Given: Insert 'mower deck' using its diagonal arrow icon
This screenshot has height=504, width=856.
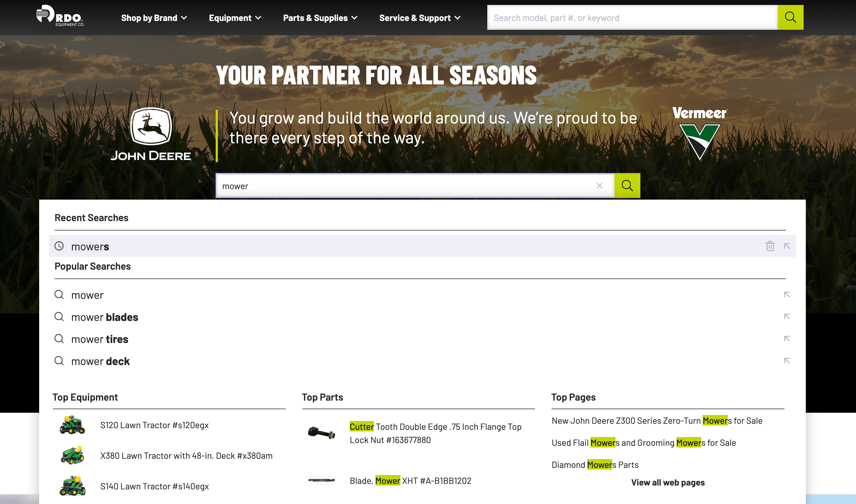Looking at the screenshot, I should (787, 361).
